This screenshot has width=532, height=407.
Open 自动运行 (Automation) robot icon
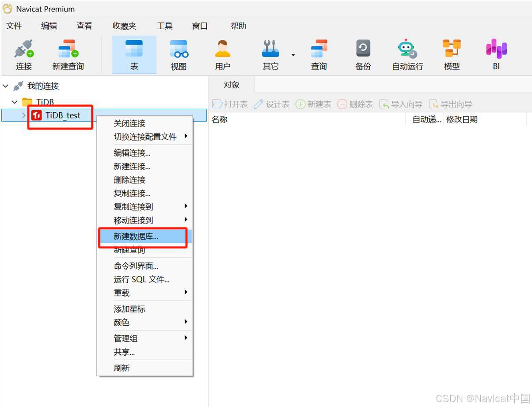[407, 49]
